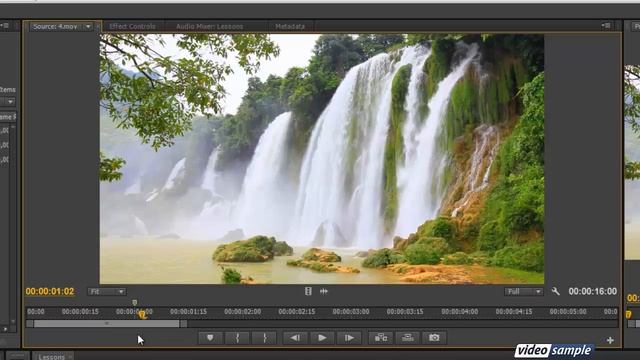Select the Lessons timeline tab

(51, 356)
